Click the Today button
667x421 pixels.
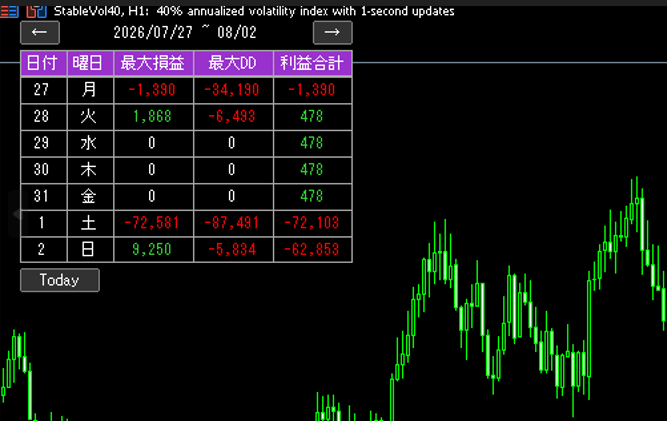60,280
